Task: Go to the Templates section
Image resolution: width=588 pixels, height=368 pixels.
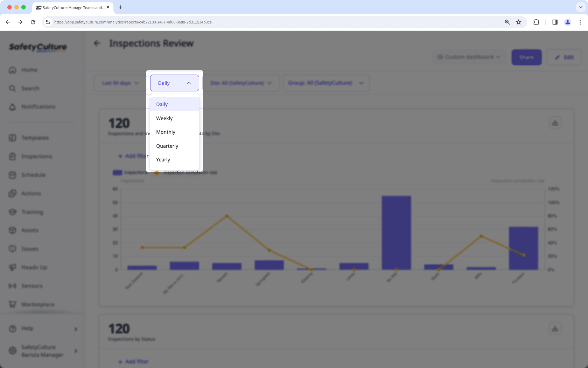Action: (35, 138)
